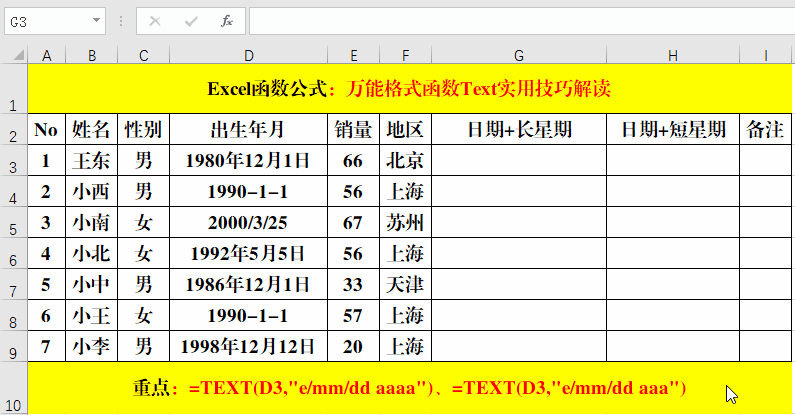Image resolution: width=795 pixels, height=415 pixels.
Task: Select column G header
Action: point(519,55)
